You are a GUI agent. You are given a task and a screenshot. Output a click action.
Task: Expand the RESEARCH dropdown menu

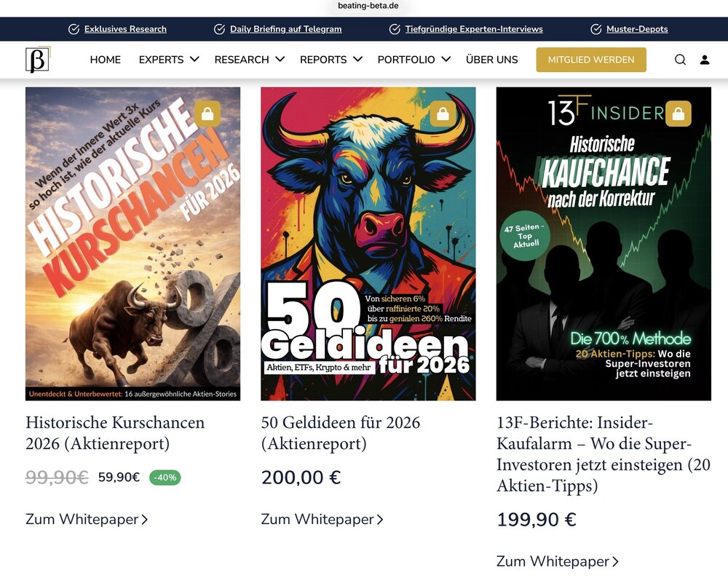[250, 60]
